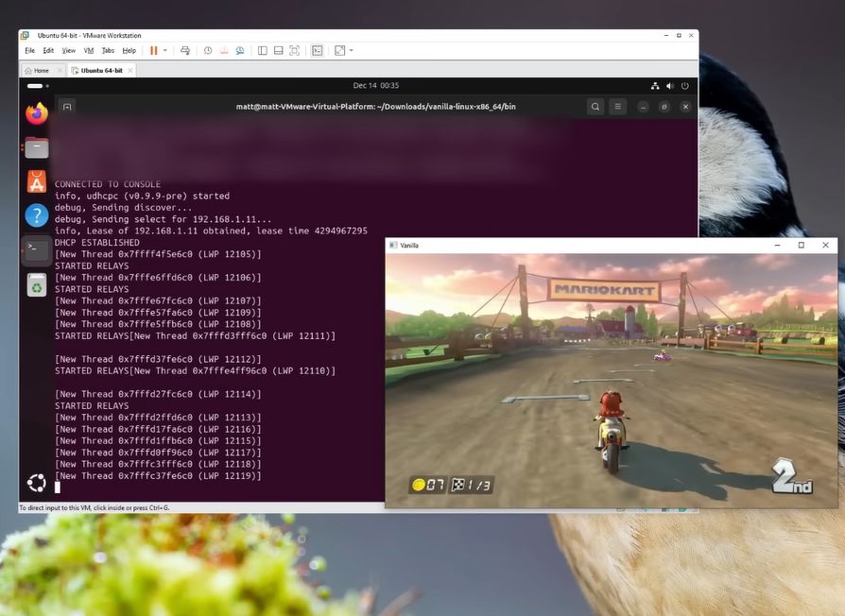Revert VM to snapshot icon
Viewport: 845px width, 616px height.
[223, 50]
